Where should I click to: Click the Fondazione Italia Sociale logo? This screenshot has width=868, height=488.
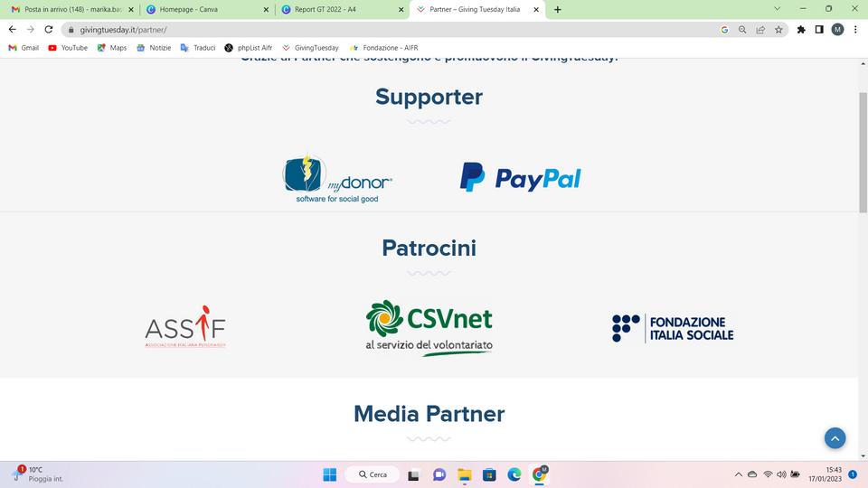[673, 328]
